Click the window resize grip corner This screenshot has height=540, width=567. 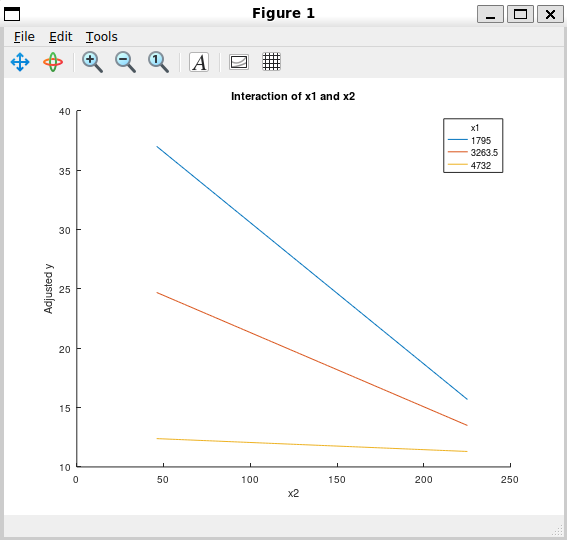[558, 531]
